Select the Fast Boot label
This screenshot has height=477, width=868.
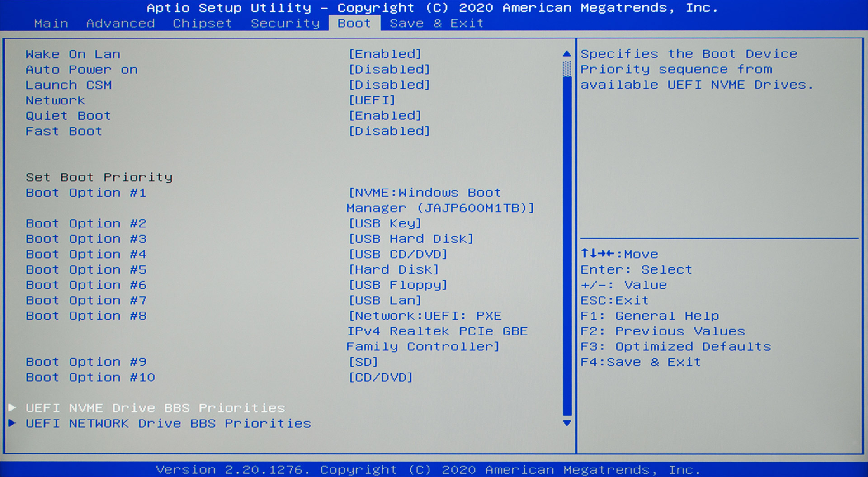pyautogui.click(x=64, y=131)
